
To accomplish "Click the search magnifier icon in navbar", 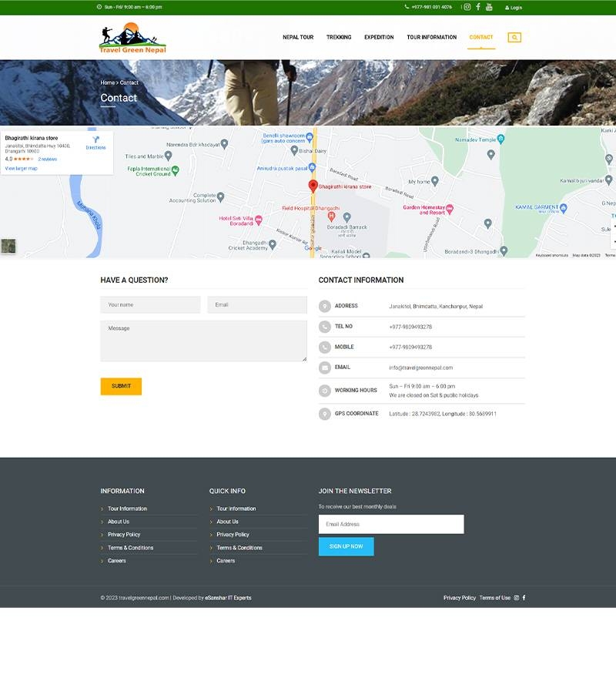I will [514, 37].
